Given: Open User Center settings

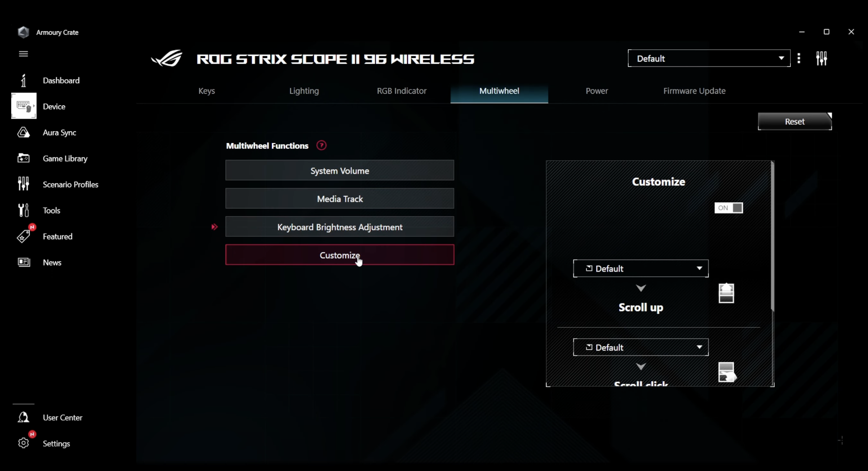Looking at the screenshot, I should (63, 417).
